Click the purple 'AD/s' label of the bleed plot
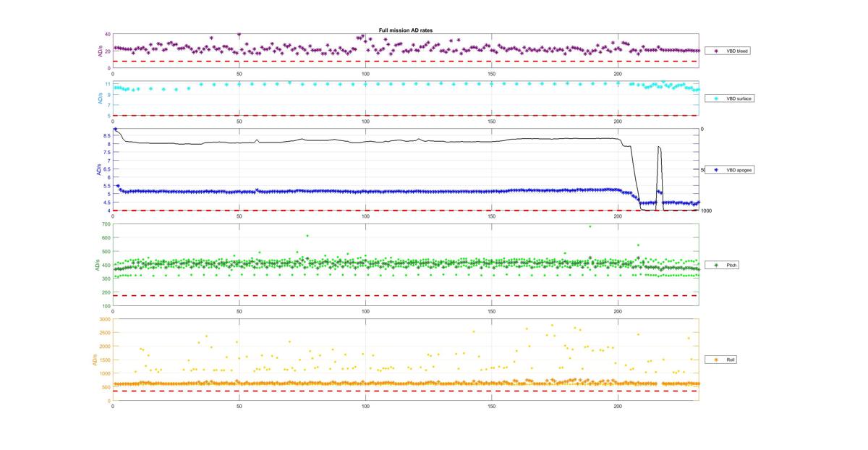The height and width of the screenshot is (450, 868). coord(99,52)
